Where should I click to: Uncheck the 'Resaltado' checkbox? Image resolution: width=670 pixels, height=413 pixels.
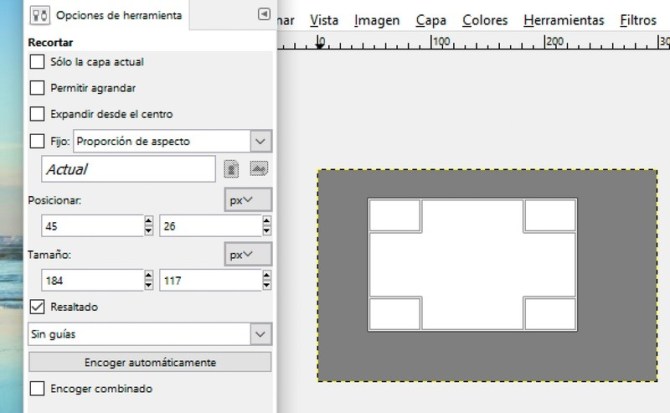click(x=38, y=307)
